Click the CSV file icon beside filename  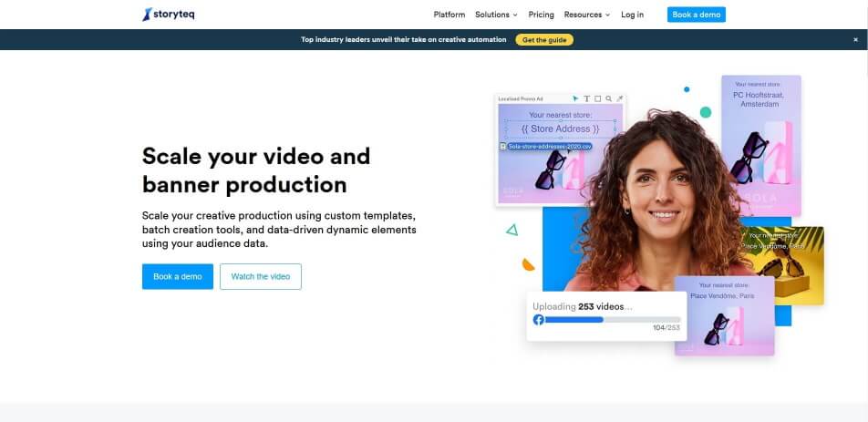pyautogui.click(x=503, y=147)
